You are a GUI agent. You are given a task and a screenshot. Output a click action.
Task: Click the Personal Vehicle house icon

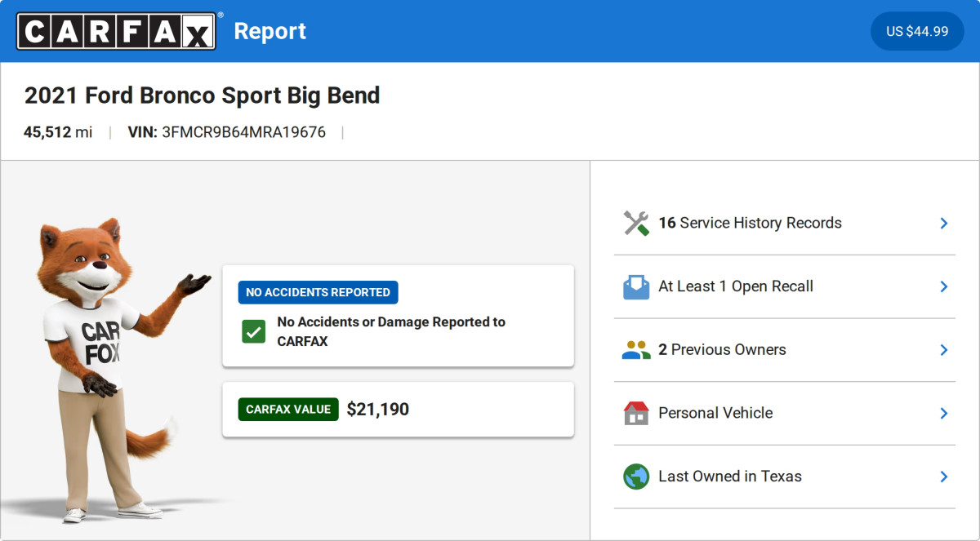pos(636,413)
